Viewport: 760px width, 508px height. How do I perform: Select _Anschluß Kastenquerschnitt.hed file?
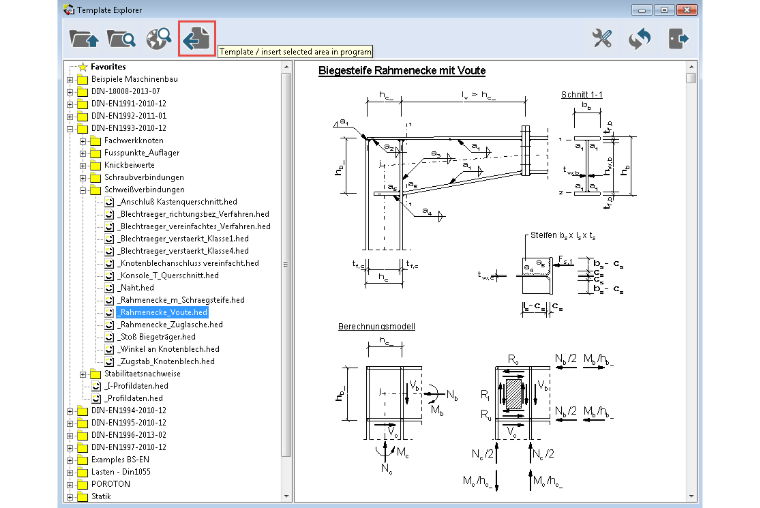177,202
